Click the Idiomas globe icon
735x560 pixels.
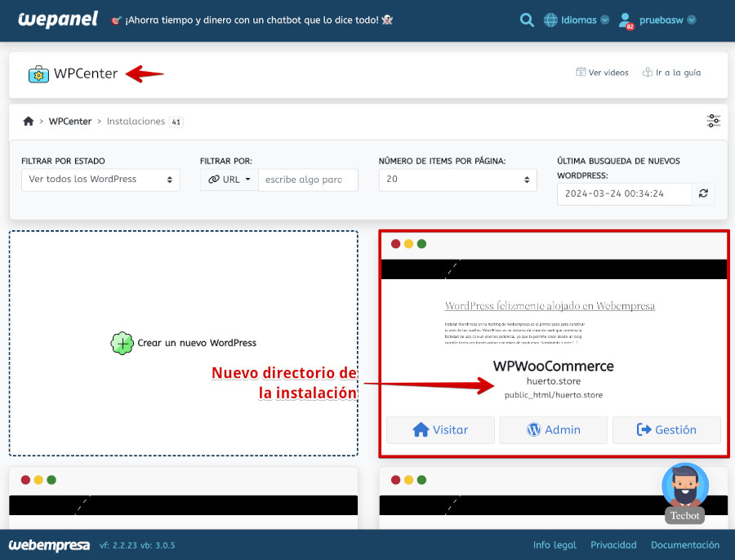tap(550, 20)
